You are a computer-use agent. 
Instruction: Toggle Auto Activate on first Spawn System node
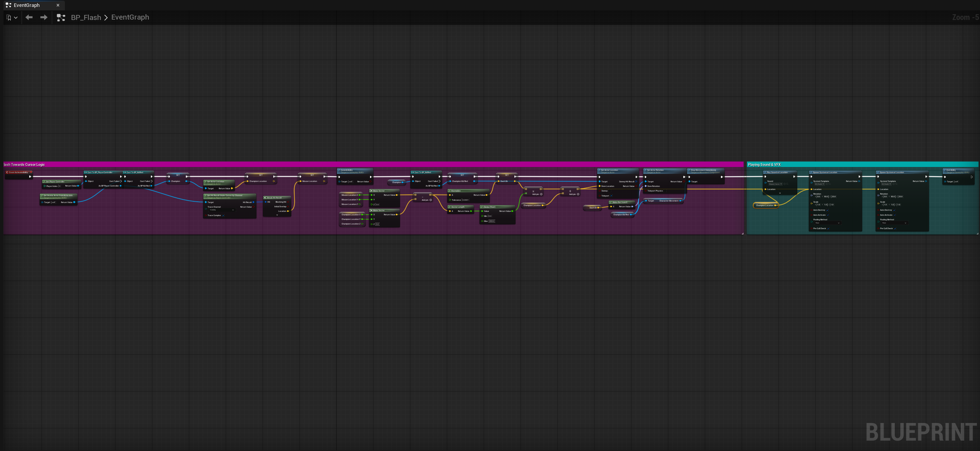tap(828, 215)
